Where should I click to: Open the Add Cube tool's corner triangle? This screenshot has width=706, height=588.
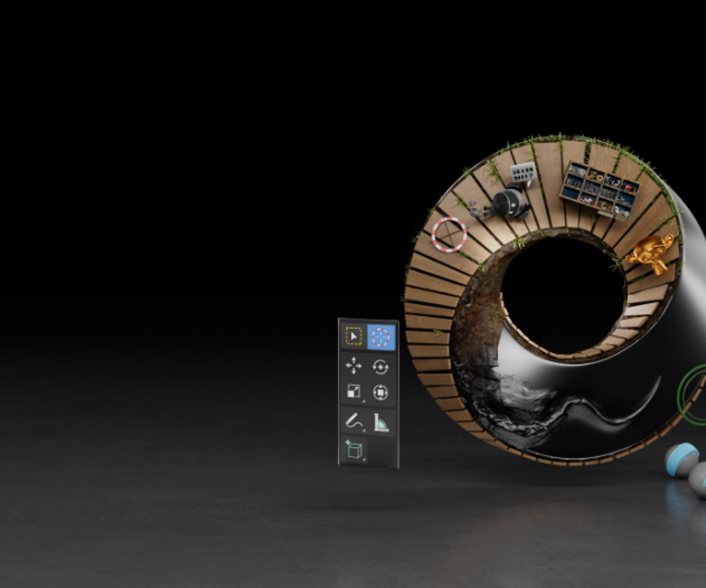point(364,459)
